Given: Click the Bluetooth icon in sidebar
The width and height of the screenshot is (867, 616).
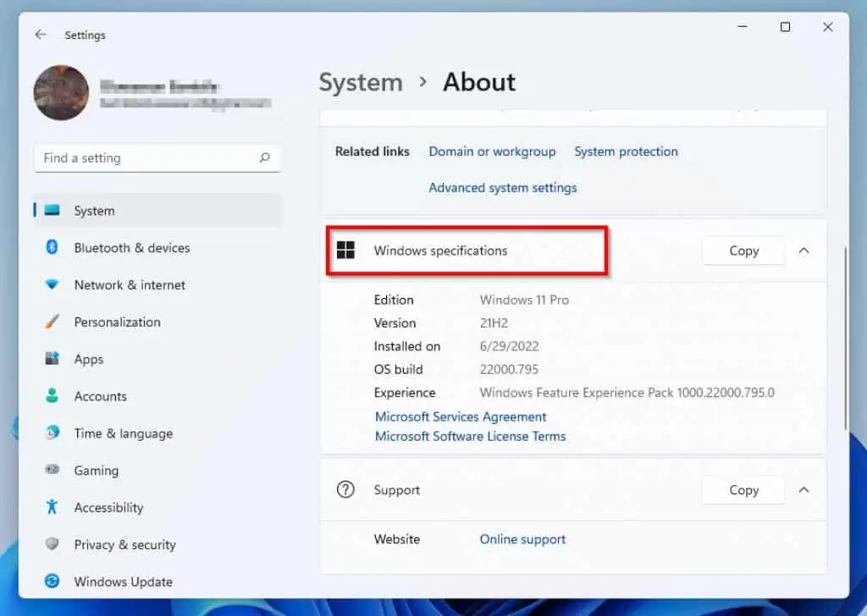Looking at the screenshot, I should coord(52,247).
